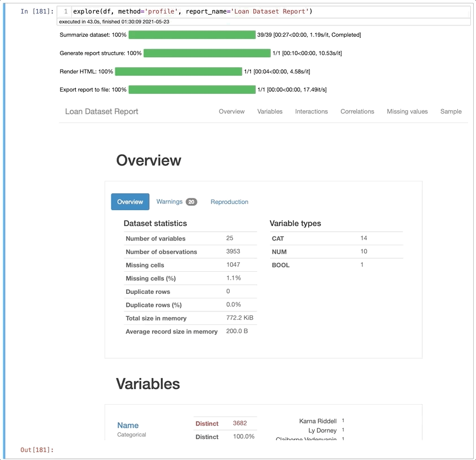This screenshot has height=460, width=476.
Task: Select the blue Overview tab
Action: pos(130,202)
